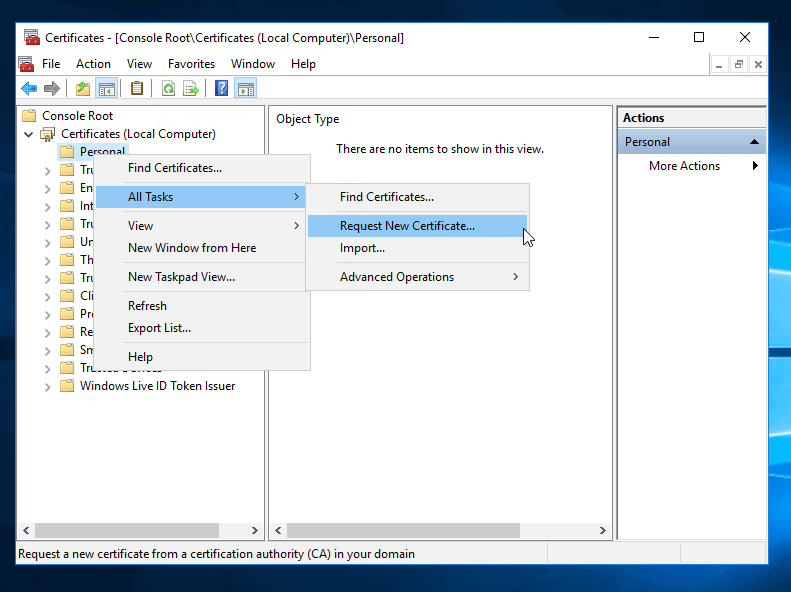
Task: Open the View menu in menu bar
Action: click(x=139, y=64)
